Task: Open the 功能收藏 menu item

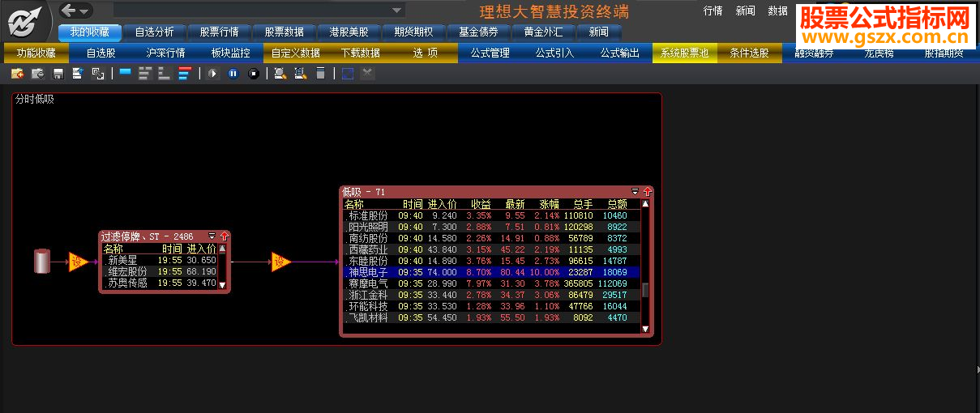Action: [36, 53]
